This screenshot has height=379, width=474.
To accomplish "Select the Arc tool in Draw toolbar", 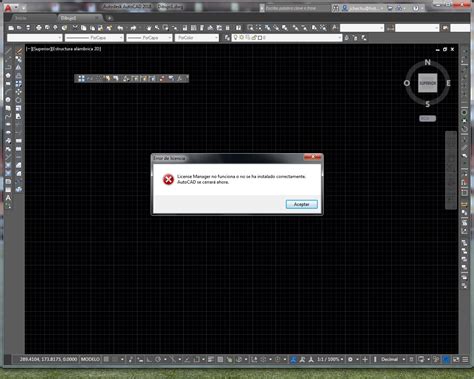I will coord(8,92).
